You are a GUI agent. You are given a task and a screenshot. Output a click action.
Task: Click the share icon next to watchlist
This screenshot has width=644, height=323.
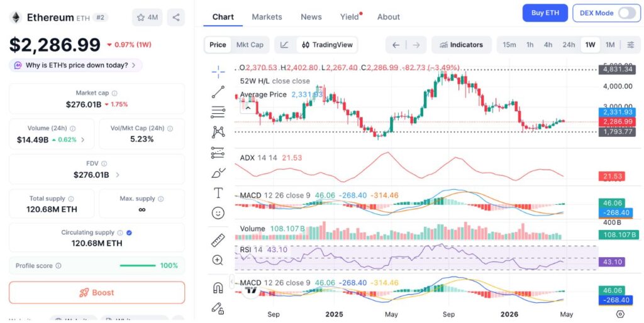coord(176,18)
